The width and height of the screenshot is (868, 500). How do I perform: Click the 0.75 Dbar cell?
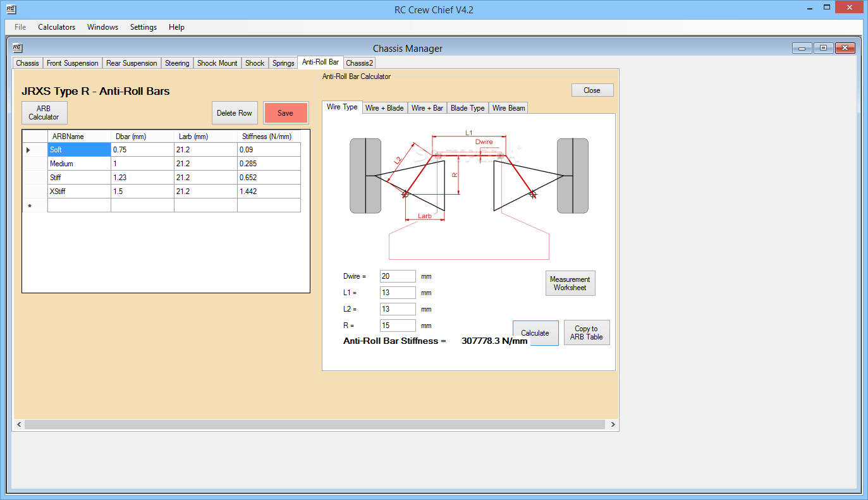tap(142, 150)
